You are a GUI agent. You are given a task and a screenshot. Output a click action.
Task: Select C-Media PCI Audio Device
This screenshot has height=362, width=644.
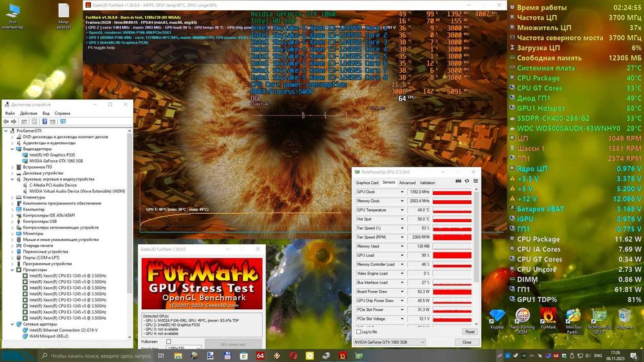(x=53, y=186)
